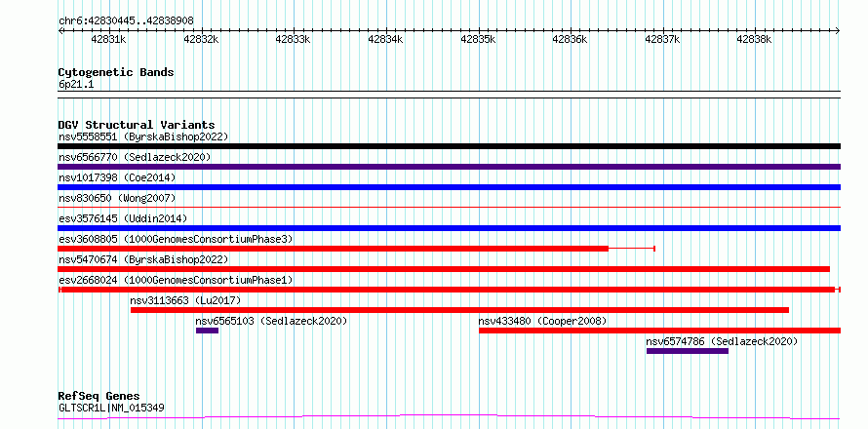Select the thin red nsv830650 variant line
This screenshot has width=868, height=429.
click(449, 207)
